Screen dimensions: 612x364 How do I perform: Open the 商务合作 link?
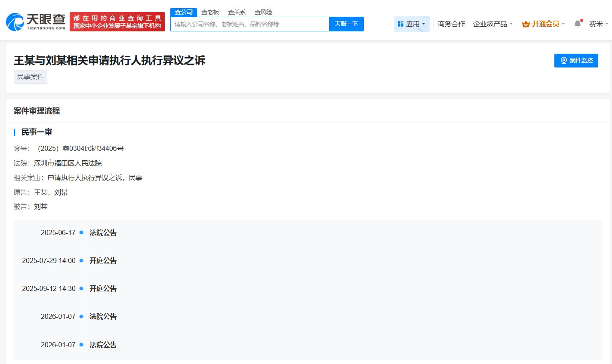click(451, 24)
